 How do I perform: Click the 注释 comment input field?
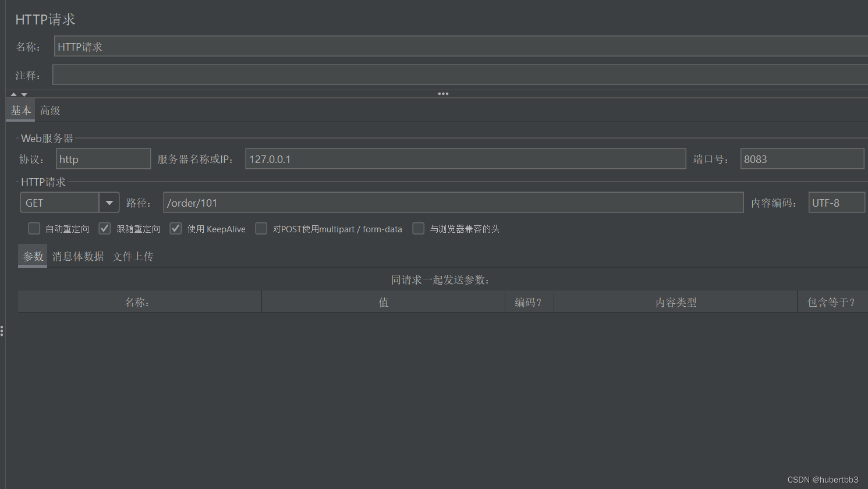[460, 75]
